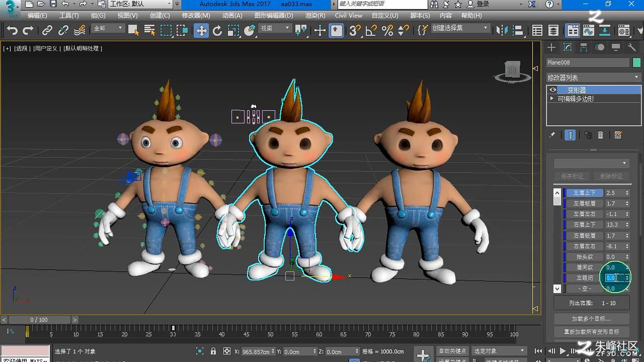The width and height of the screenshot is (644, 362).
Task: Switch to the Modify command panel tab
Action: point(568,47)
